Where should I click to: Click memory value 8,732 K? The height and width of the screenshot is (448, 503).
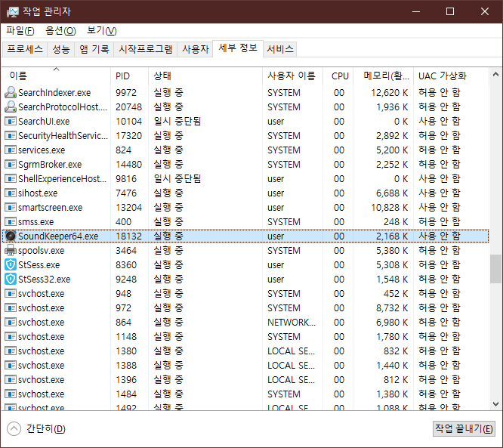(392, 308)
